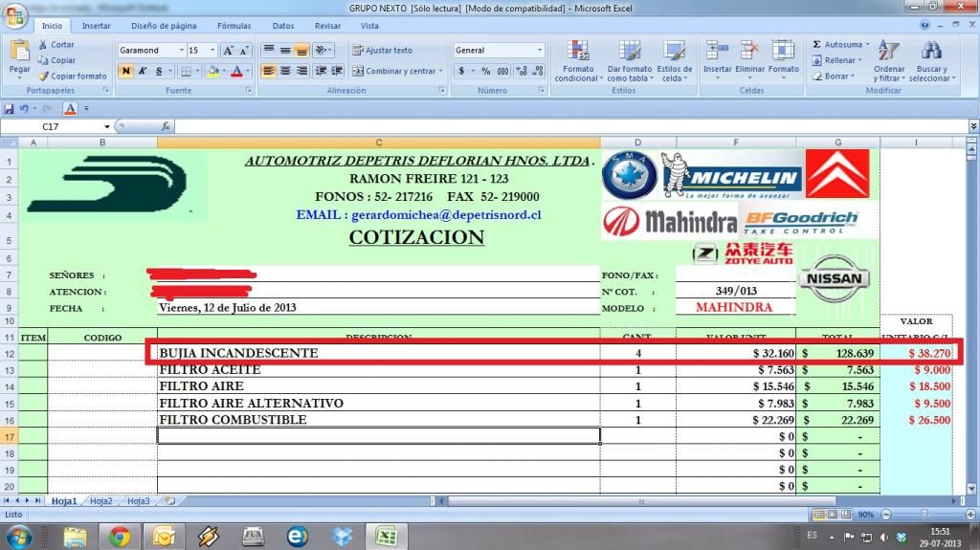Click the save icon in quick access

pos(9,109)
